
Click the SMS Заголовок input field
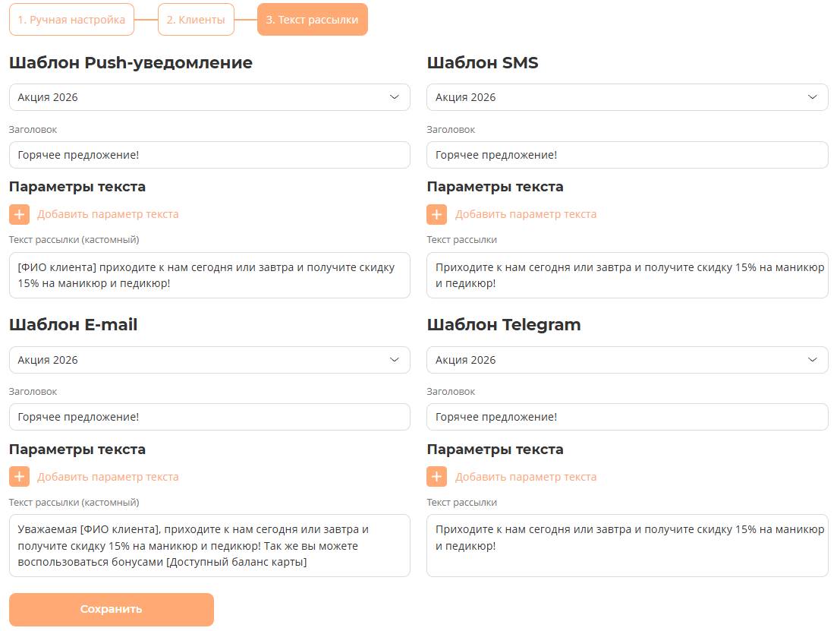(627, 155)
